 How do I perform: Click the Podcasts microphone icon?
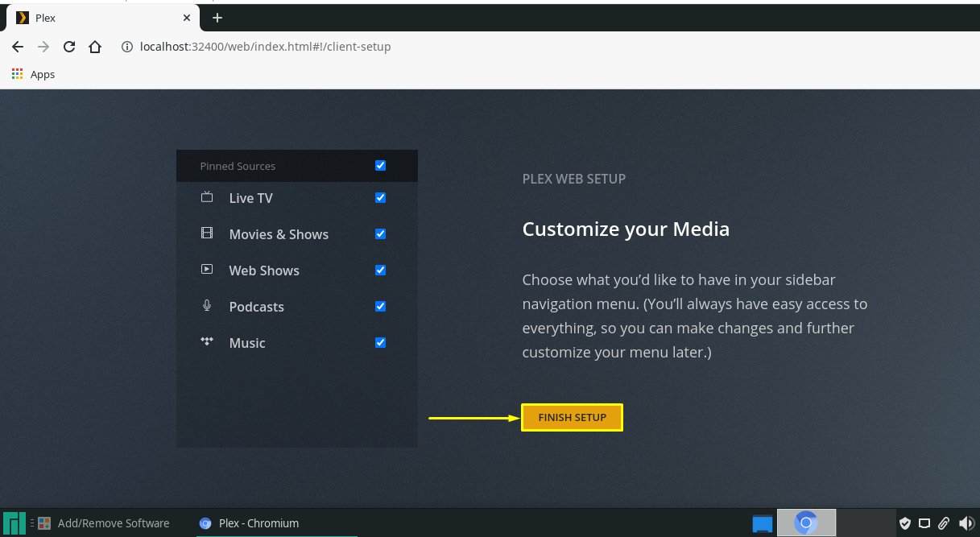click(x=207, y=306)
